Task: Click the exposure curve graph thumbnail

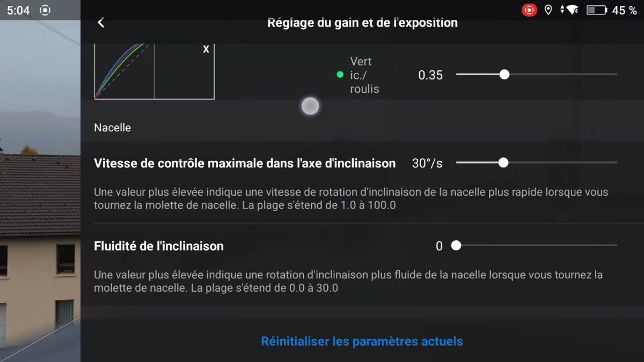Action: (x=154, y=71)
